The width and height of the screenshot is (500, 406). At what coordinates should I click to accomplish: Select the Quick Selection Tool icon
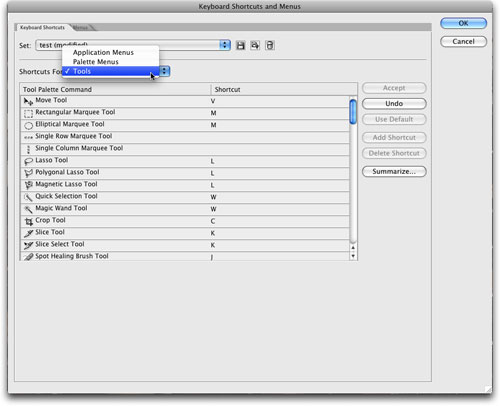coord(28,197)
